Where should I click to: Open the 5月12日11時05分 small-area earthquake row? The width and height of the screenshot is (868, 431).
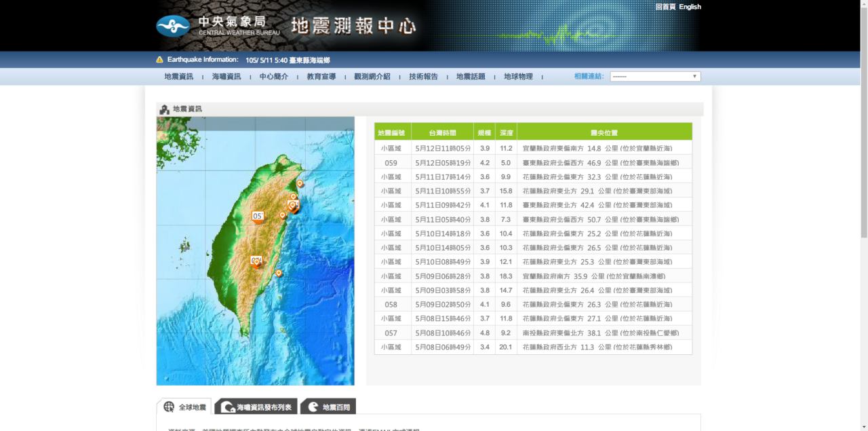tap(533, 149)
